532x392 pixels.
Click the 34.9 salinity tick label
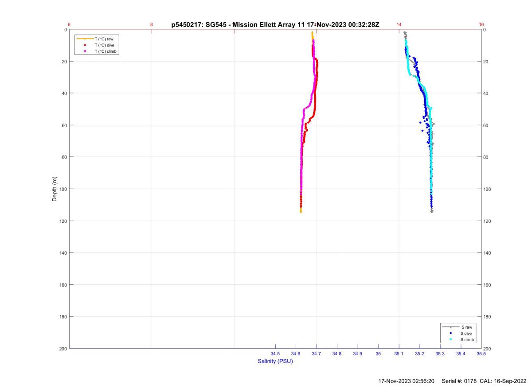[x=358, y=354]
